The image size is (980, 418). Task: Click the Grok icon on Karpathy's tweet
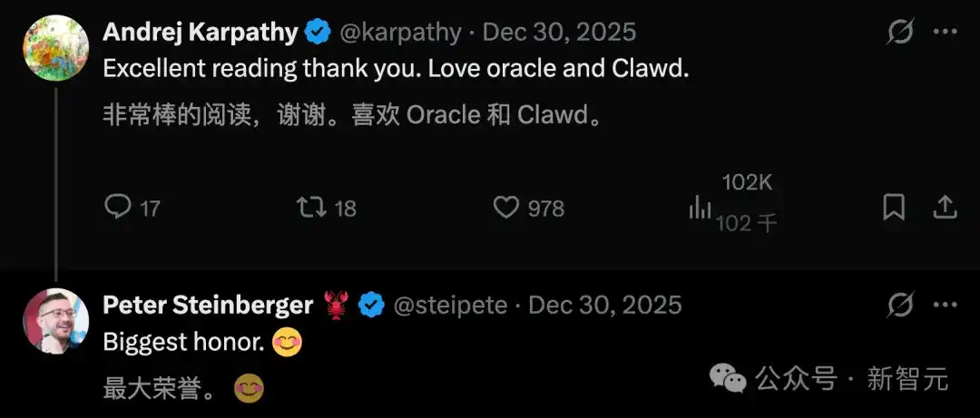(x=901, y=31)
